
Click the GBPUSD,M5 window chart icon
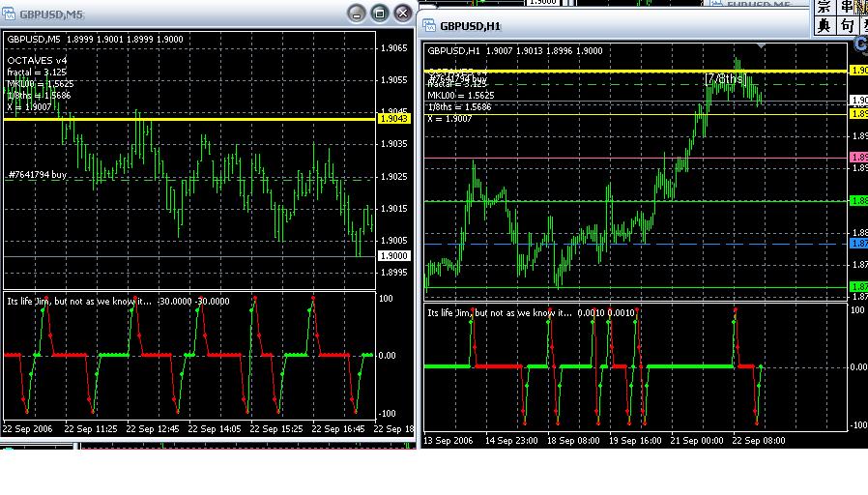(9, 14)
